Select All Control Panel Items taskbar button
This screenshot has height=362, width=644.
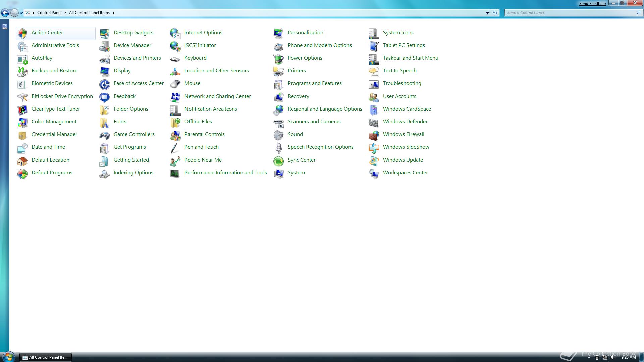(46, 357)
